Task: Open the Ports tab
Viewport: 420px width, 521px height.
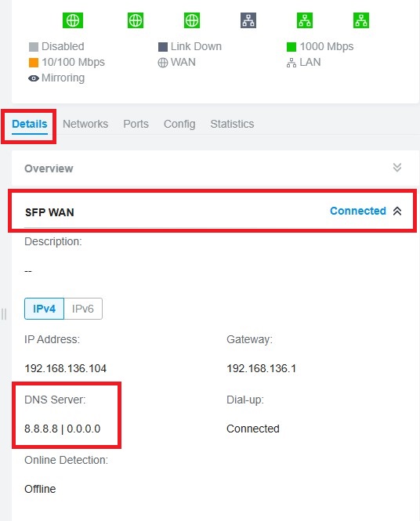Action: (x=136, y=124)
